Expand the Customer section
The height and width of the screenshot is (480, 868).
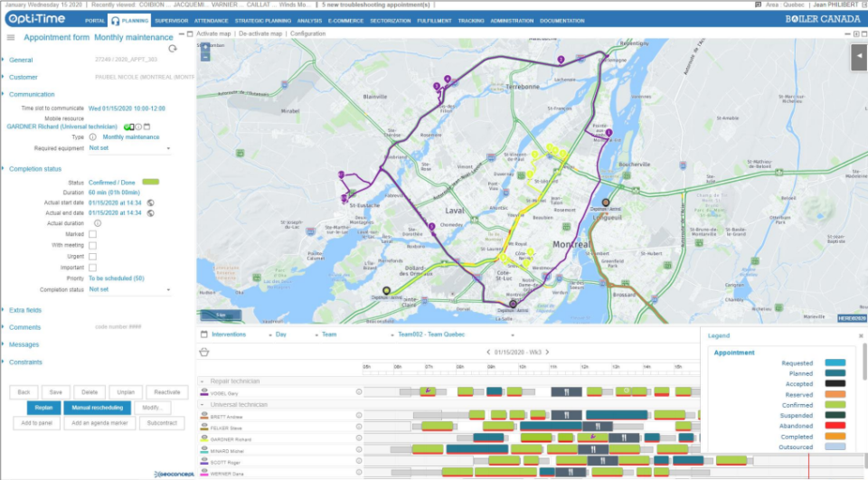click(23, 78)
